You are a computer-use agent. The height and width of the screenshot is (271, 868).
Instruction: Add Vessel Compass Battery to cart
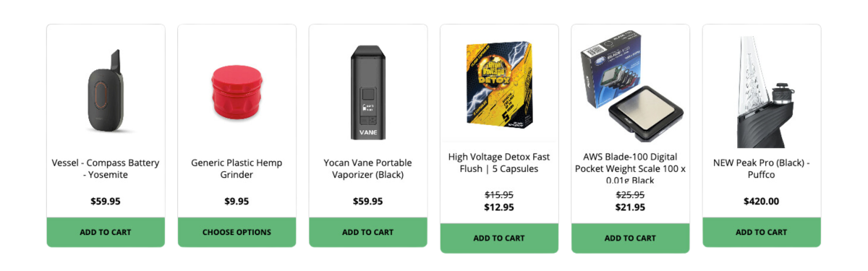(106, 233)
